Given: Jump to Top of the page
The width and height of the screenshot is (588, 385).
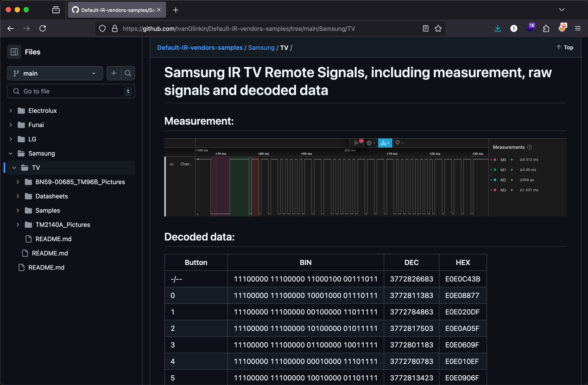Looking at the screenshot, I should point(564,48).
